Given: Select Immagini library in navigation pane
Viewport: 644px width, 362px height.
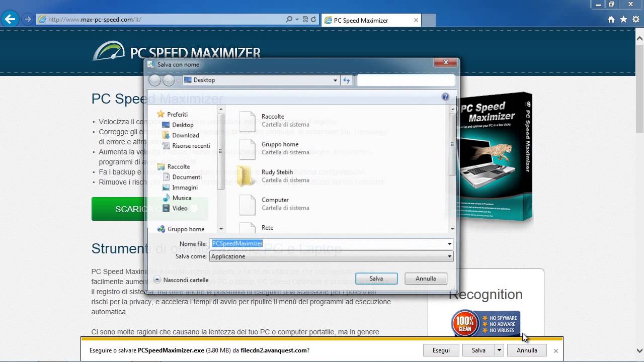Looking at the screenshot, I should tap(180, 188).
